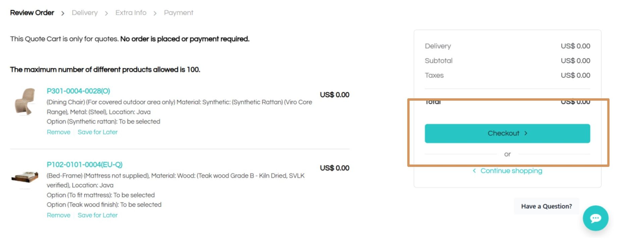Jump to the Payment step

pyautogui.click(x=178, y=13)
